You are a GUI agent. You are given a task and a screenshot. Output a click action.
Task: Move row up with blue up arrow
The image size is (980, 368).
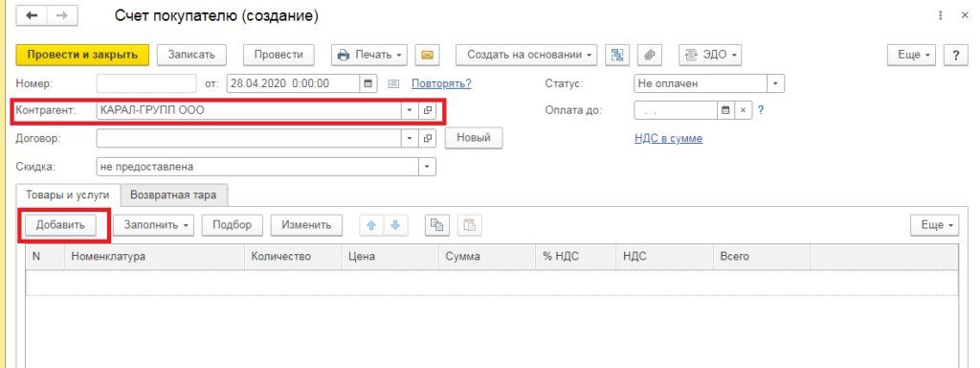point(370,225)
